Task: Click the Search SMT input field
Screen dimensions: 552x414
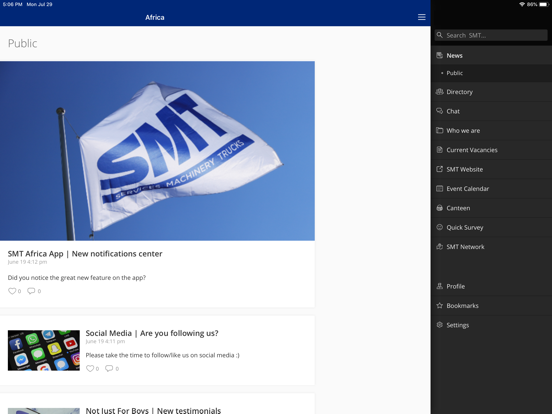Action: (x=491, y=35)
